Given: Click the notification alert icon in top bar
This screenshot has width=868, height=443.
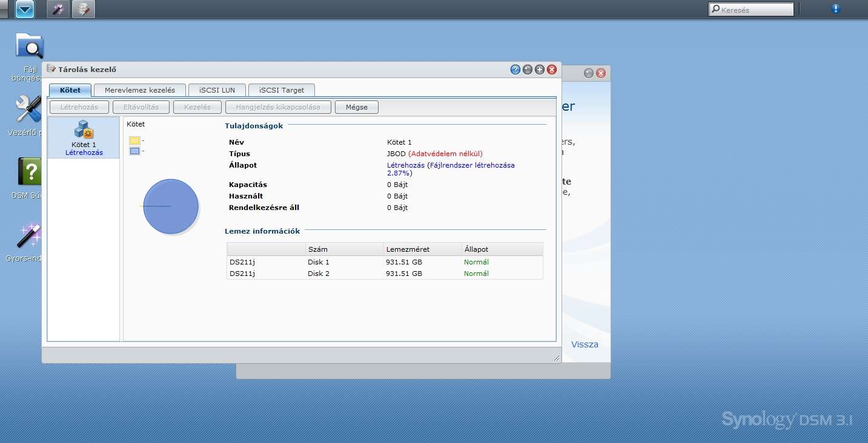Looking at the screenshot, I should click(x=835, y=9).
